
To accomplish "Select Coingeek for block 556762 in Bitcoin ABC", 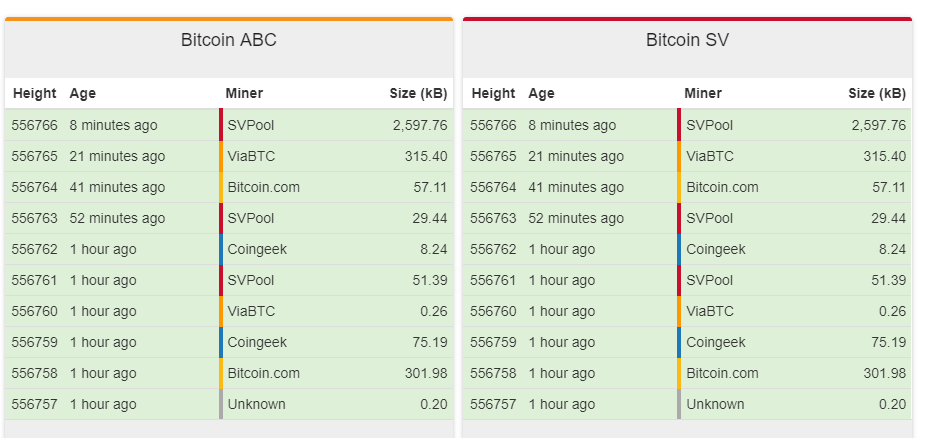I will coord(257,250).
